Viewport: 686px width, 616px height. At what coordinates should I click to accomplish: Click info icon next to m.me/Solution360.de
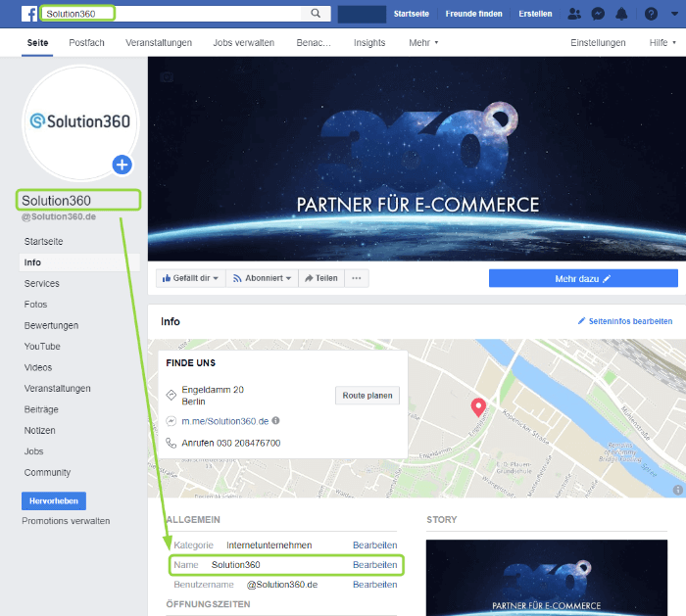(275, 420)
